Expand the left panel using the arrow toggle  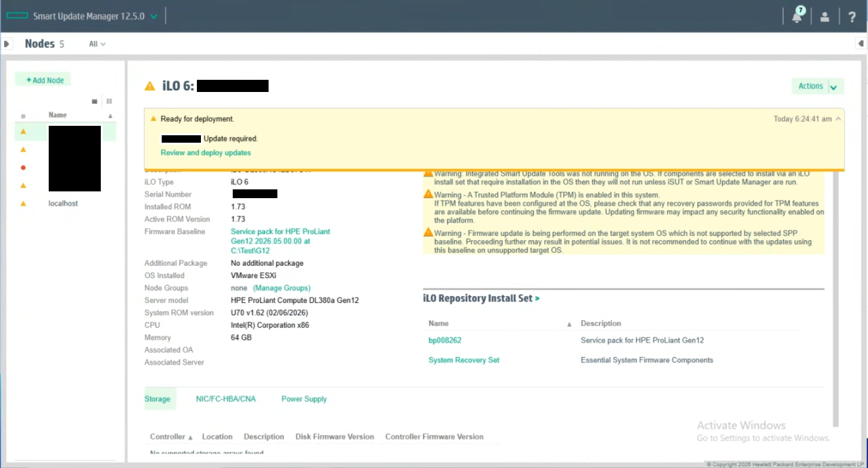[6, 44]
